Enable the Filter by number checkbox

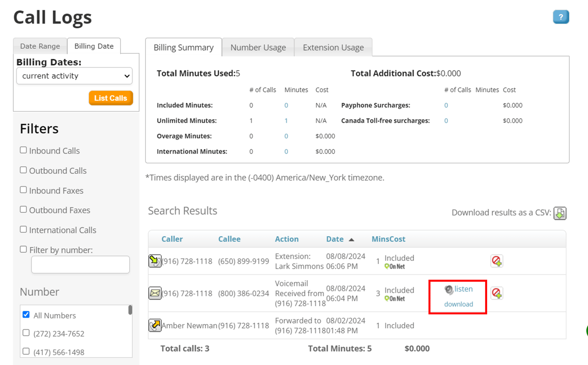pyautogui.click(x=23, y=250)
